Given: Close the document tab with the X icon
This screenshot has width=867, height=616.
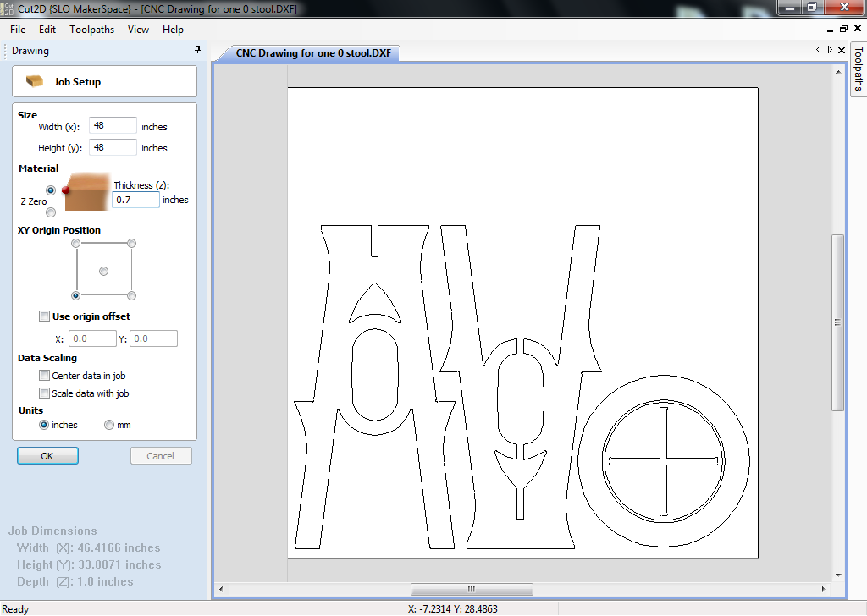Looking at the screenshot, I should 842,50.
